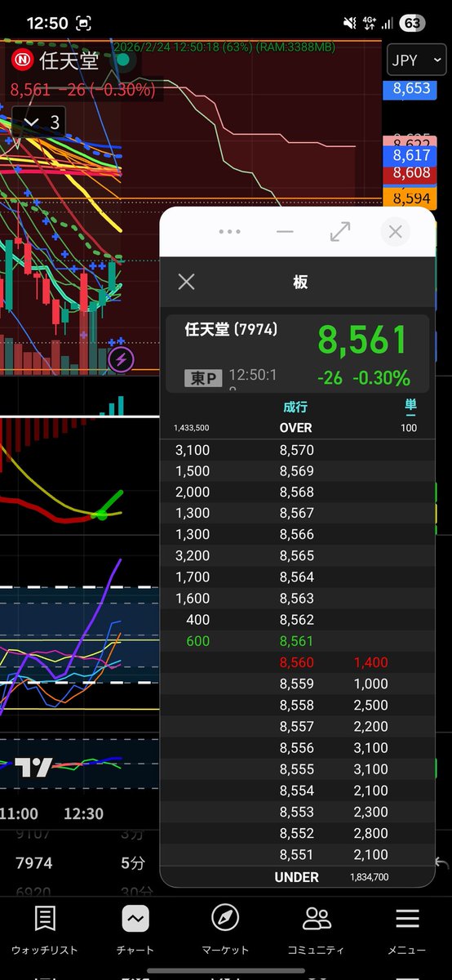Minimize the floating order book panel
The height and width of the screenshot is (980, 452).
285,232
